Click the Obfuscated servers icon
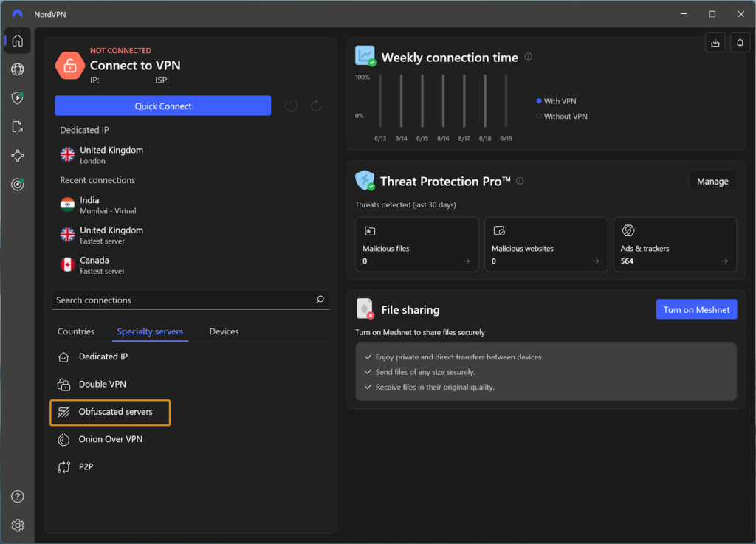756x544 pixels. coord(63,412)
